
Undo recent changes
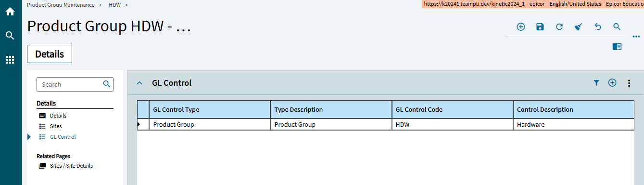[598, 27]
